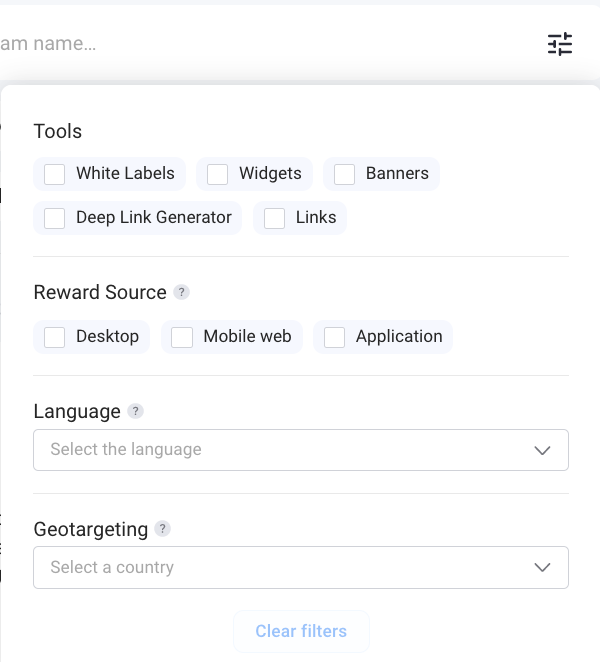
Task: Enable the Mobile web checkbox
Action: (182, 337)
